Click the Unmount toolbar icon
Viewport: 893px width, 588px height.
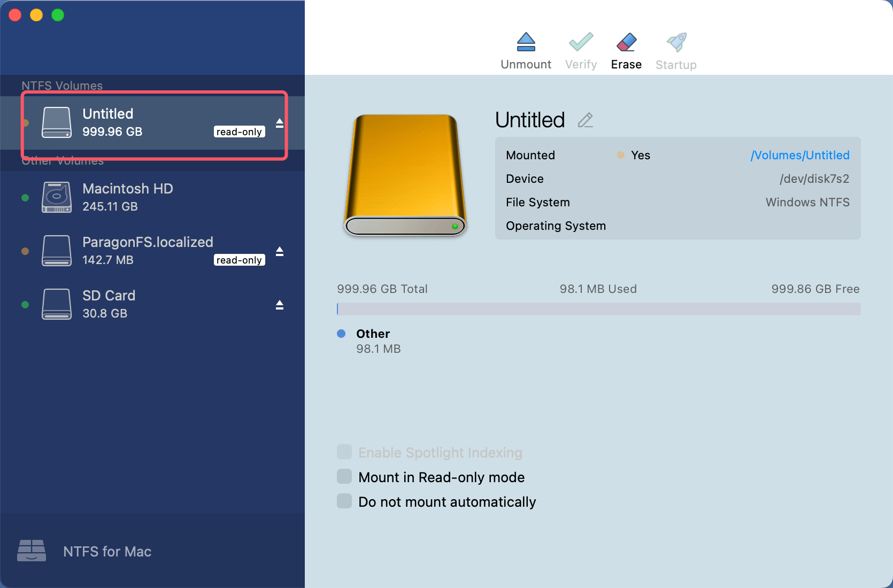click(x=526, y=42)
